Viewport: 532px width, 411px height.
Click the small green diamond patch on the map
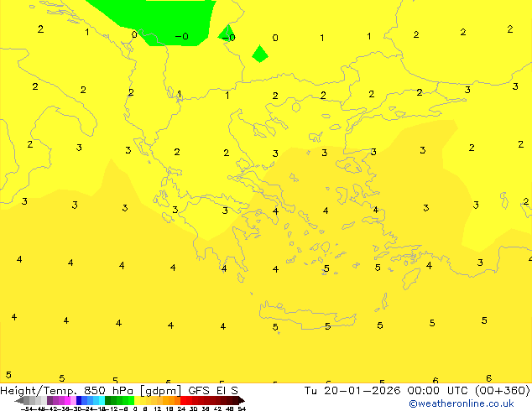pos(260,54)
